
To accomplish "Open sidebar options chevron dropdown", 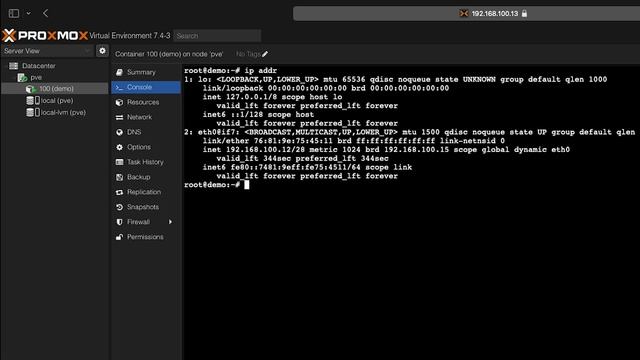I will coord(29,13).
